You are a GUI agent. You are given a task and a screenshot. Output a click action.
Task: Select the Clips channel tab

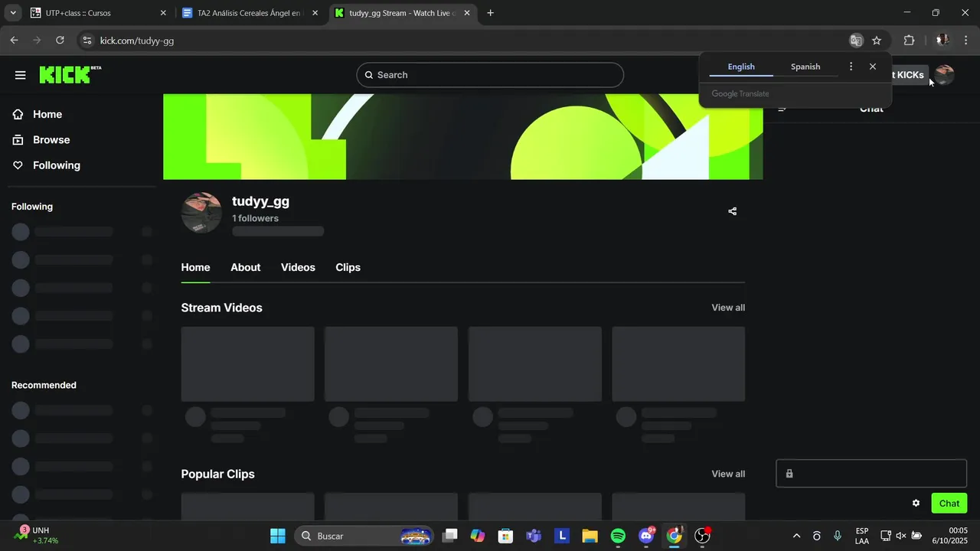(x=348, y=267)
